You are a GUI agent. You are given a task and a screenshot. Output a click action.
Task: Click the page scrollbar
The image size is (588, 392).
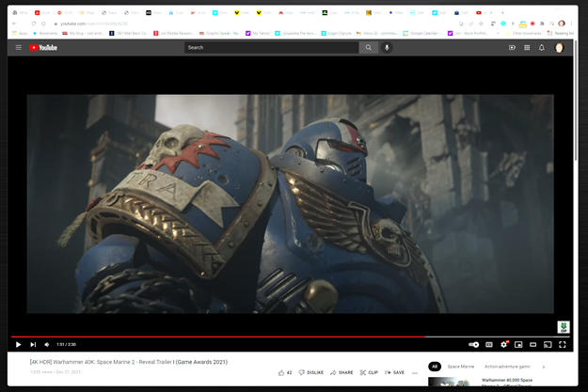tap(576, 102)
